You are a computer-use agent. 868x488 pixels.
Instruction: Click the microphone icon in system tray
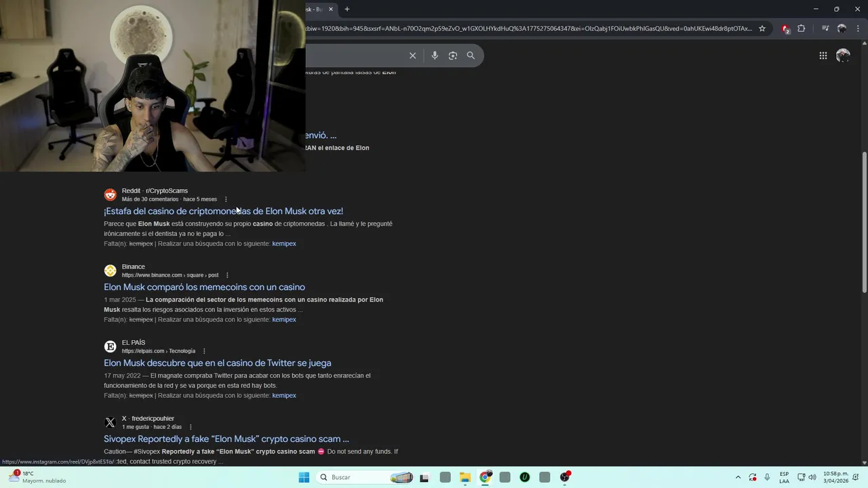pyautogui.click(x=767, y=477)
